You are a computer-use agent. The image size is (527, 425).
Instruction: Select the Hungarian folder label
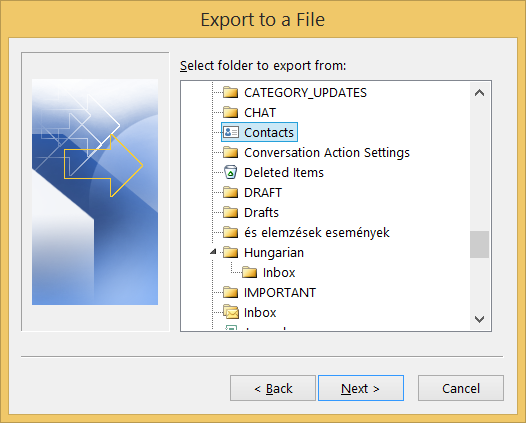tap(274, 253)
